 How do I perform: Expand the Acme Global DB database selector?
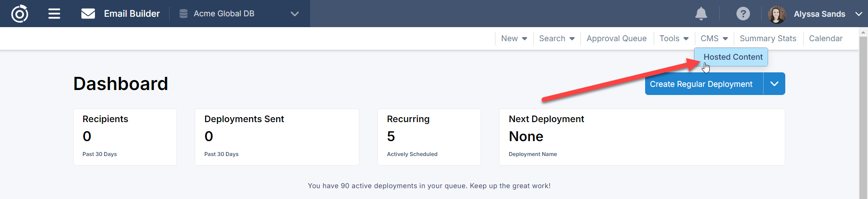pyautogui.click(x=295, y=14)
